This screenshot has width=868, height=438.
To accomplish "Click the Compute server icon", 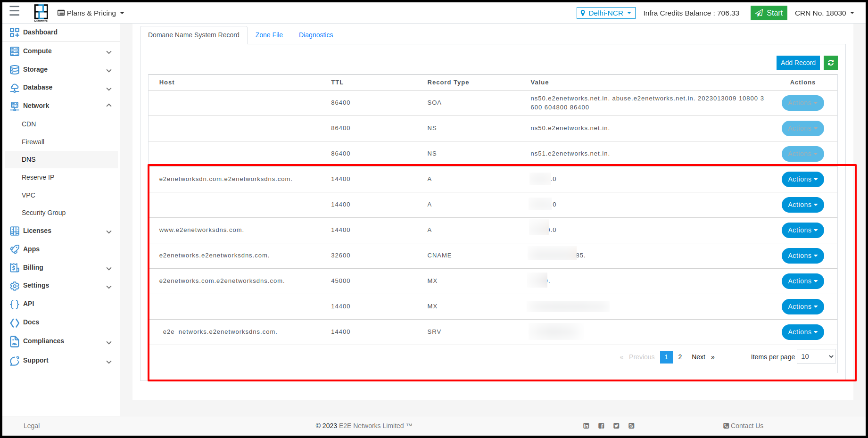I will pos(15,51).
